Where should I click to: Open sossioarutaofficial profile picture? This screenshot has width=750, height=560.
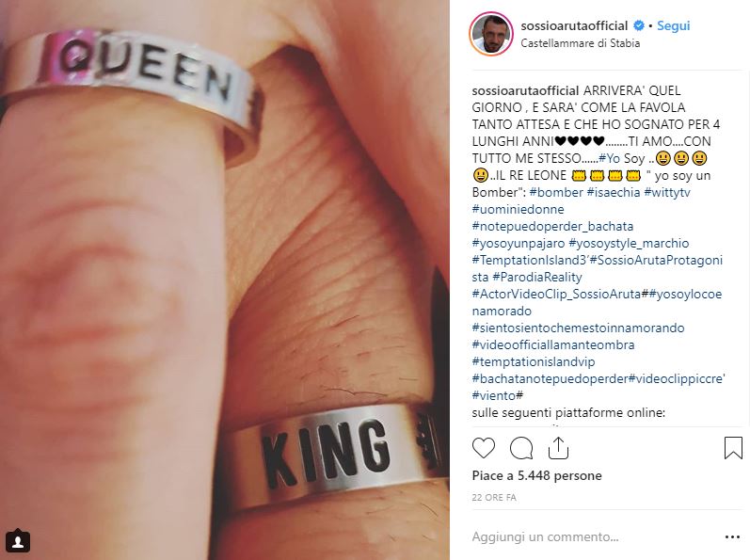coord(491,34)
